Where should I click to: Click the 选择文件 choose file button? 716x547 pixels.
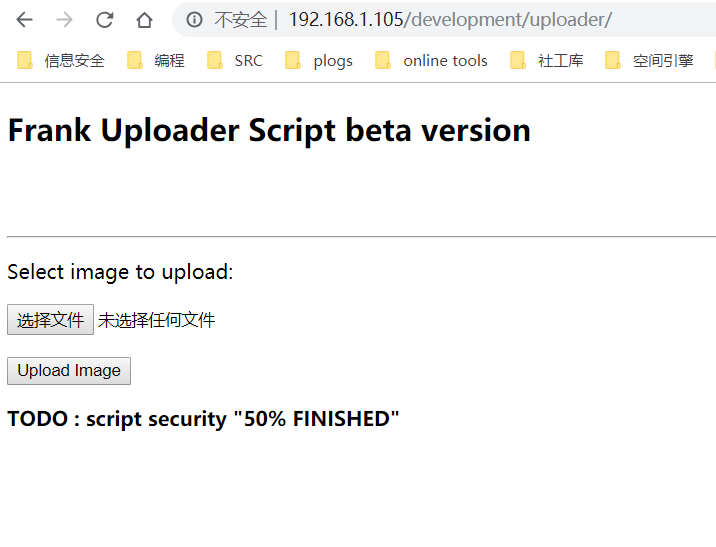click(50, 320)
